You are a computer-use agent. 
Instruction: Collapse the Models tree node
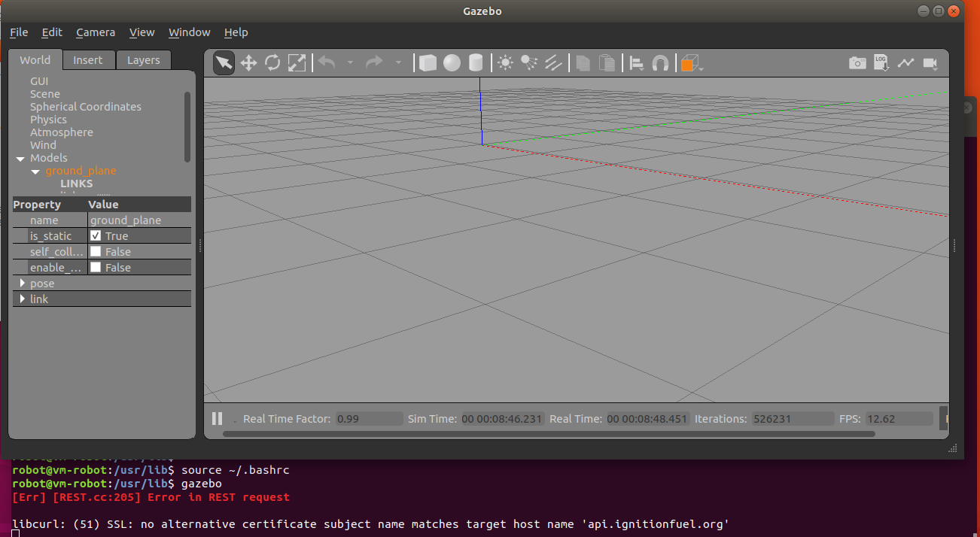pos(20,159)
